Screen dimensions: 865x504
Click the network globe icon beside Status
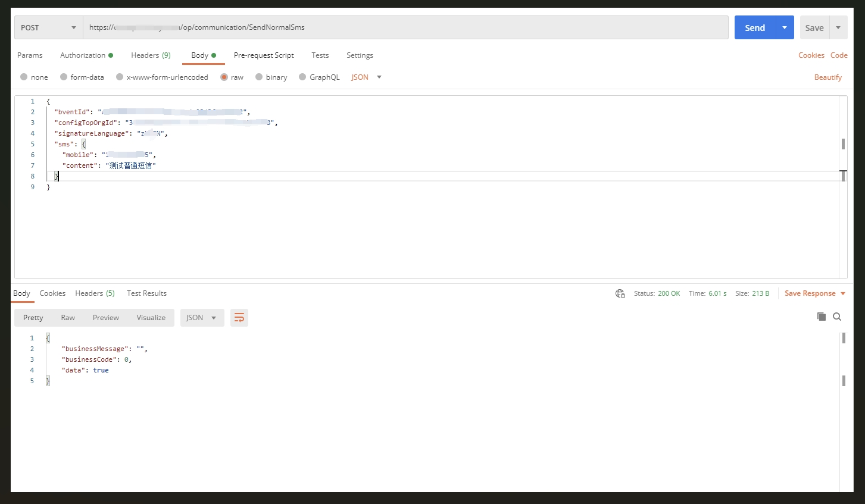[620, 293]
